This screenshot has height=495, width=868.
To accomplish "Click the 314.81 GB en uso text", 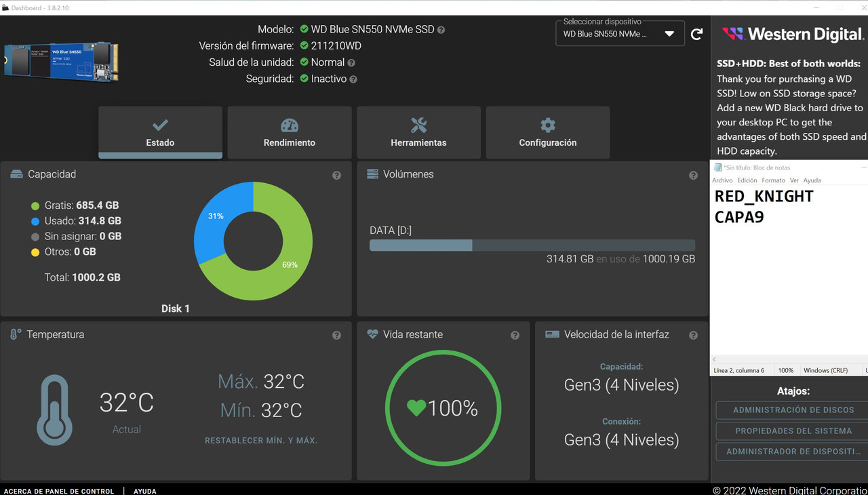I will point(620,259).
